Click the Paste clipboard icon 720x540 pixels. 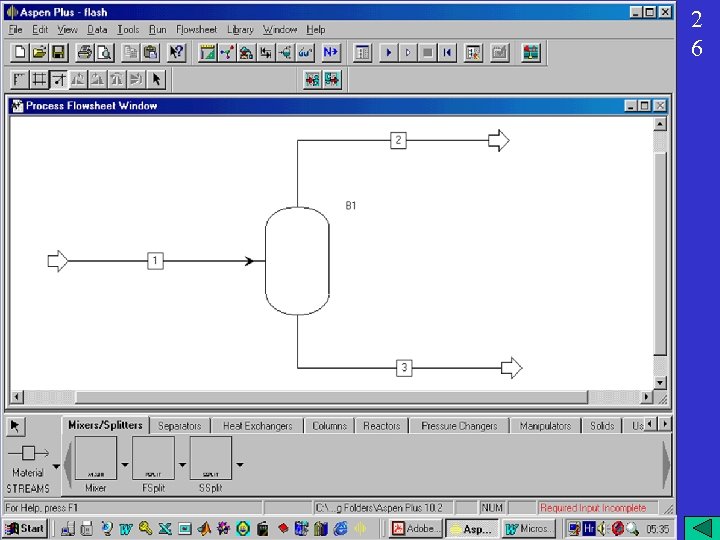pyautogui.click(x=150, y=52)
